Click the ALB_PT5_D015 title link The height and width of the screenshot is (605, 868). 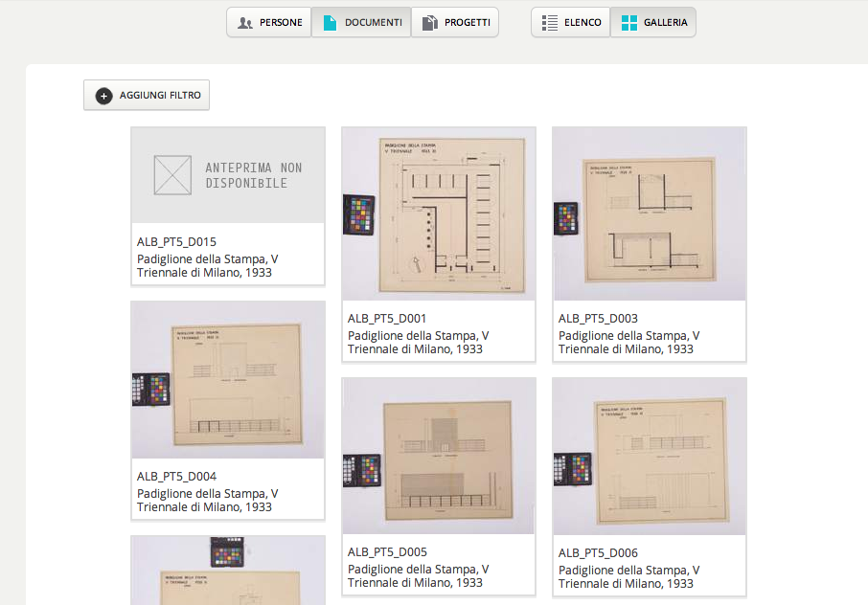pyautogui.click(x=176, y=242)
